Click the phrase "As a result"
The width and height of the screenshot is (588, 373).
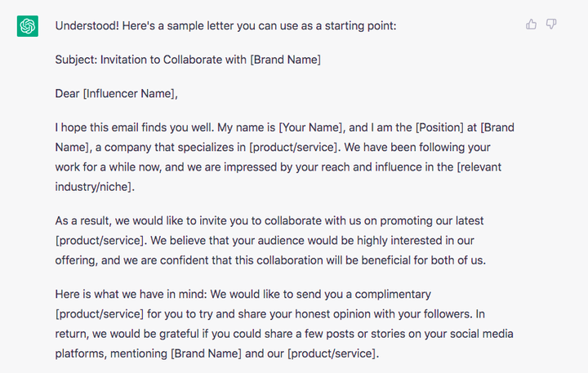82,221
